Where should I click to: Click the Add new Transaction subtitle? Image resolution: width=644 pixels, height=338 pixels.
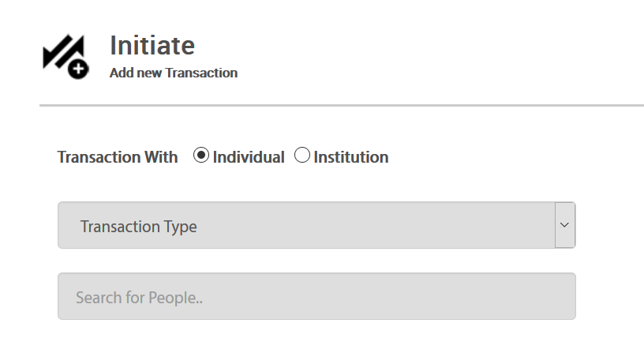[x=174, y=73]
